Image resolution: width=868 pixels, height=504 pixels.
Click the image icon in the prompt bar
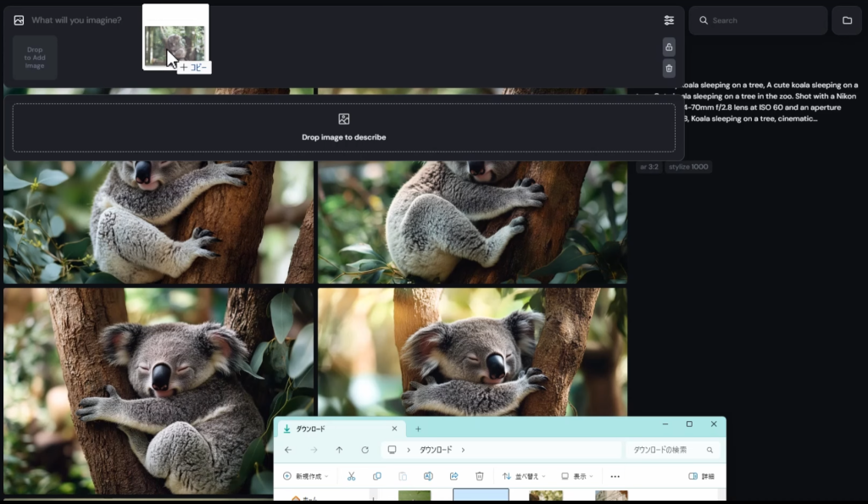[x=19, y=20]
